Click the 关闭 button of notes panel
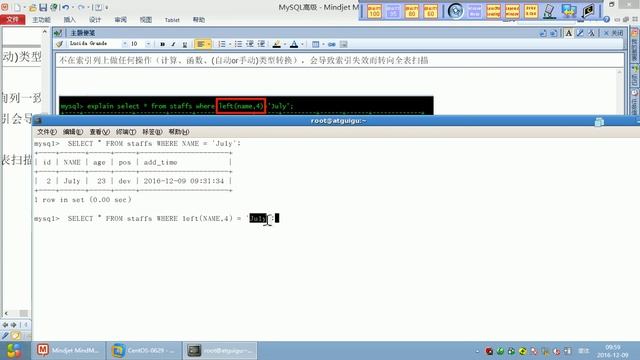 tap(613, 33)
